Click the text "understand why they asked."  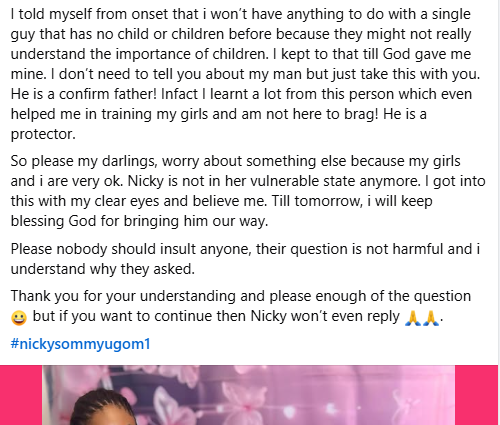103,269
